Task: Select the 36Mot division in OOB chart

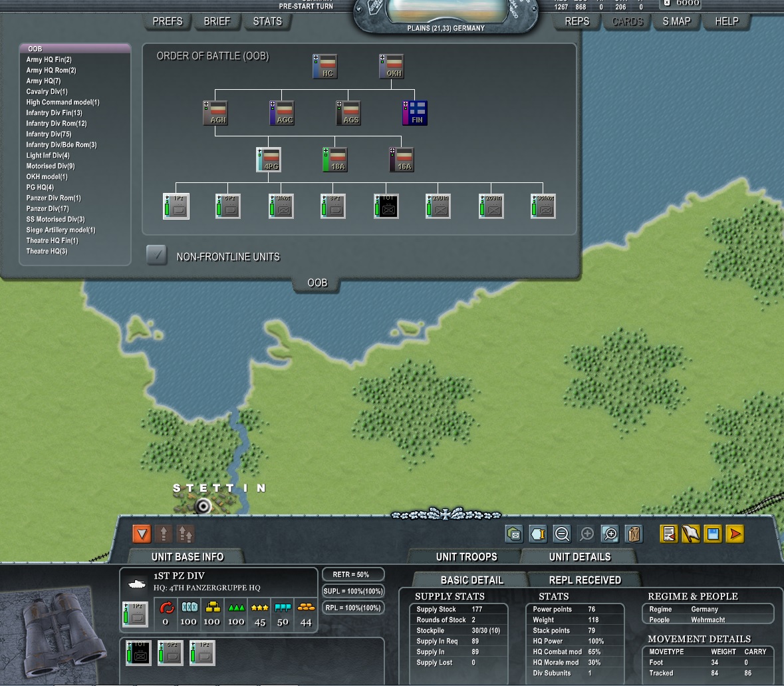Action: [x=543, y=206]
